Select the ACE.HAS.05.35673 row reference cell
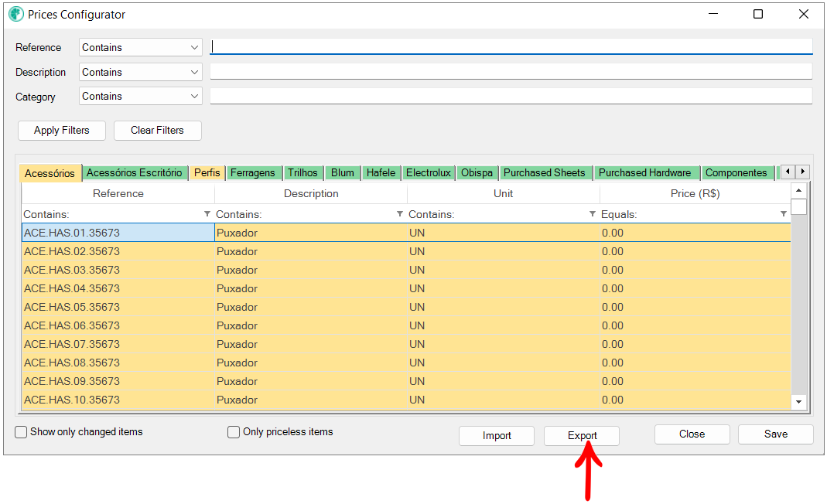 tap(118, 307)
